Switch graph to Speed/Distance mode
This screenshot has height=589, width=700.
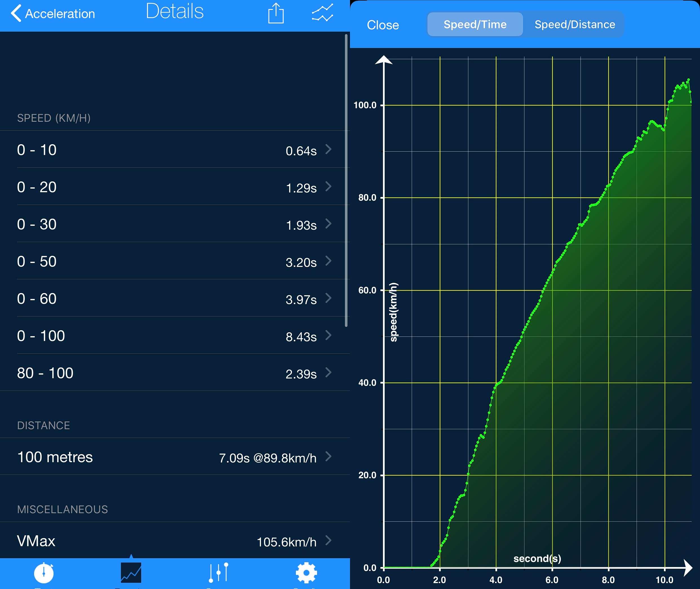coord(575,24)
